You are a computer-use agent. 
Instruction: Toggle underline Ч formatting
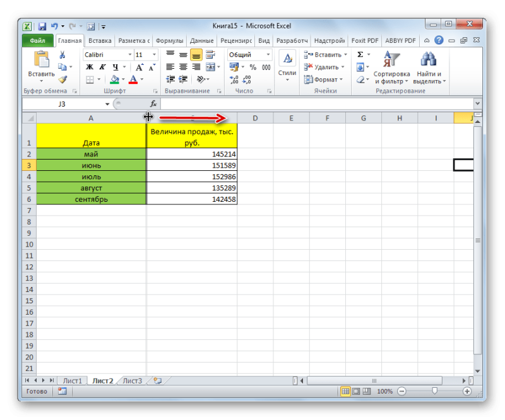pos(116,67)
